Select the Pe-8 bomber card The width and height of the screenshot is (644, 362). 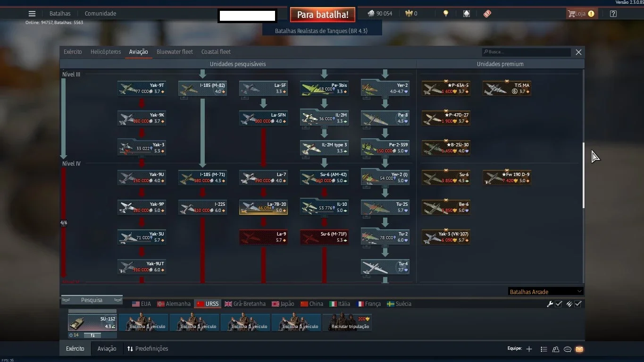385,118
